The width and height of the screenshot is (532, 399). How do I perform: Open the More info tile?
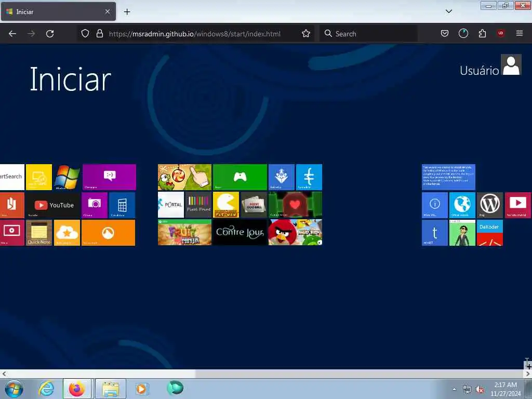point(435,205)
